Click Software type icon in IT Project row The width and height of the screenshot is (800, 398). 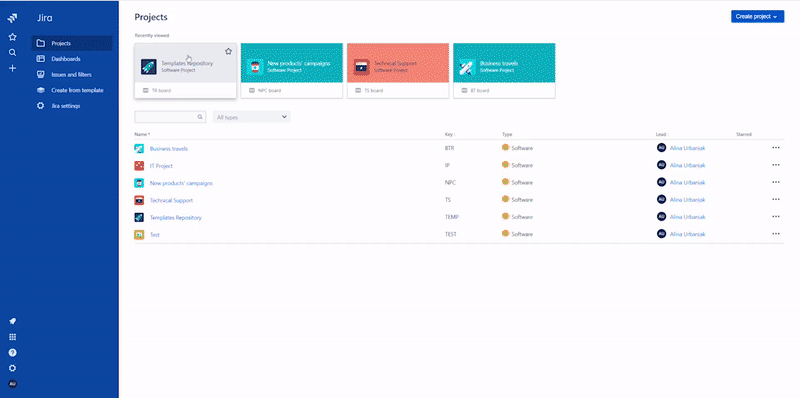506,165
